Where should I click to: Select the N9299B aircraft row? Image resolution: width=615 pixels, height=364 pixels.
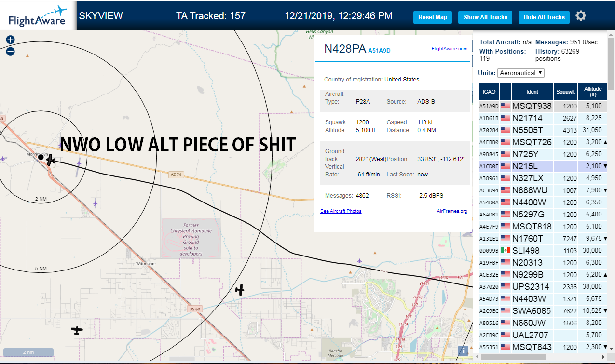click(543, 275)
